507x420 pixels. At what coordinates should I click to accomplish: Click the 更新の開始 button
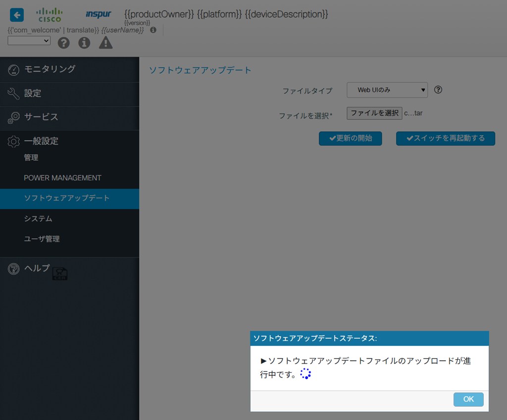pos(350,138)
